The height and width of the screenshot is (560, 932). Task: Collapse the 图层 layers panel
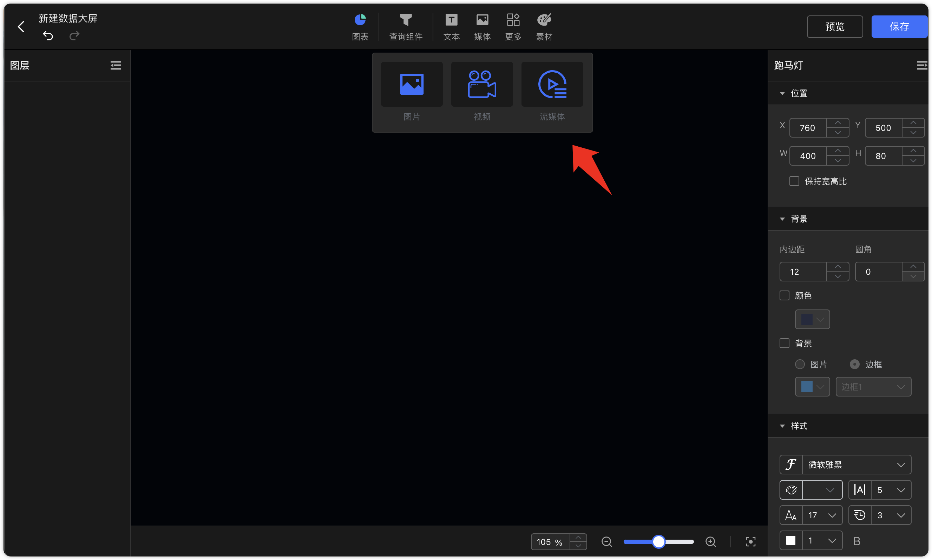click(116, 65)
